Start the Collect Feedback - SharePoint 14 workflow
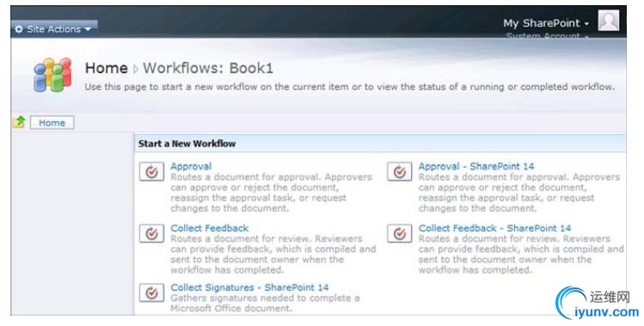This screenshot has width=644, height=326. pyautogui.click(x=494, y=228)
